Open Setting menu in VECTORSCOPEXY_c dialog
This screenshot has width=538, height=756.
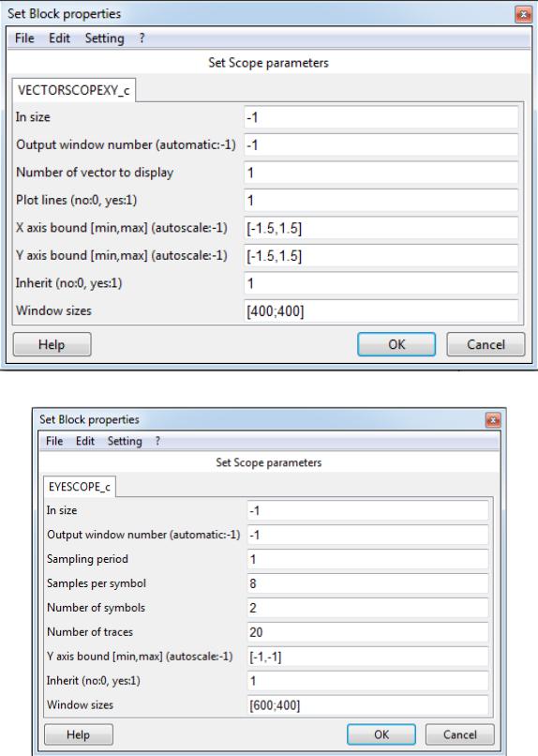click(x=105, y=38)
